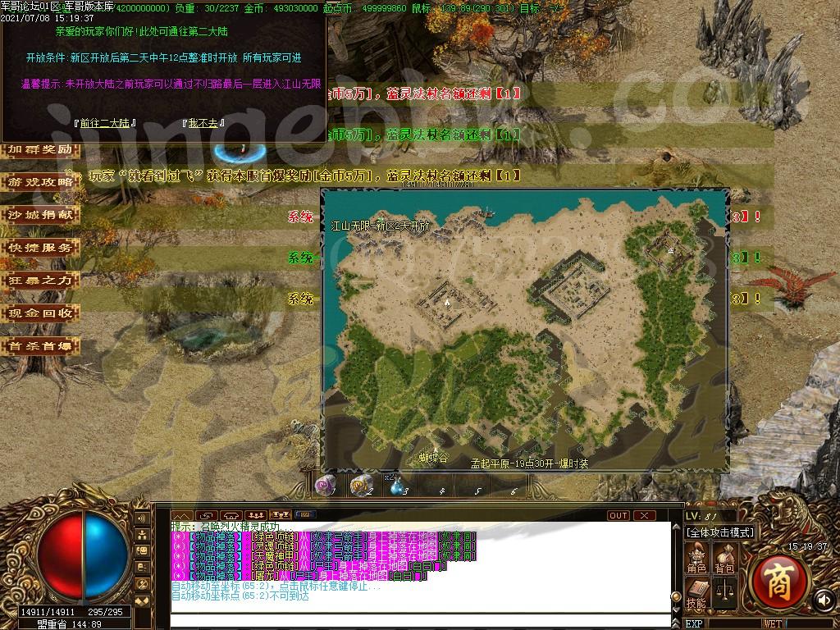Open the 角色 character panel icon
Viewport: 840px width, 630px height.
(x=696, y=558)
